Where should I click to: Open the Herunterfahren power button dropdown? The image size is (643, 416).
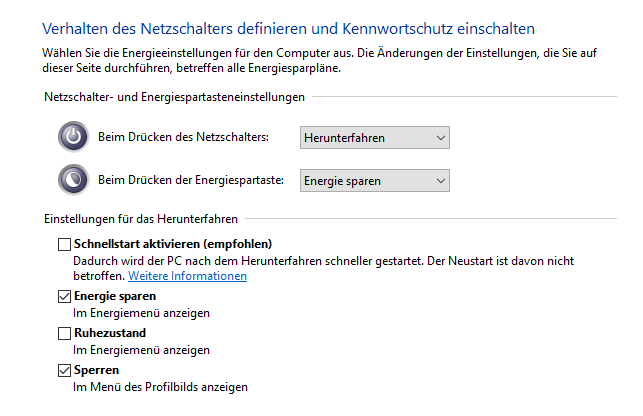coord(375,137)
